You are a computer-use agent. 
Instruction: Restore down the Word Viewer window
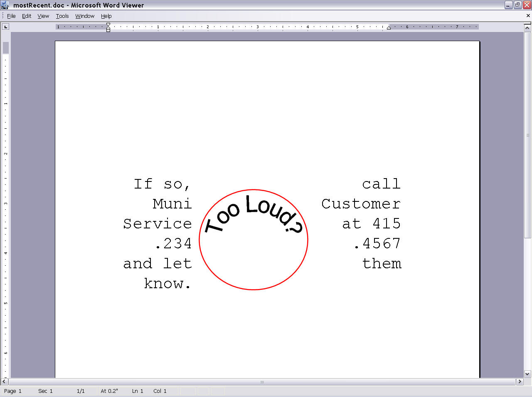point(517,5)
